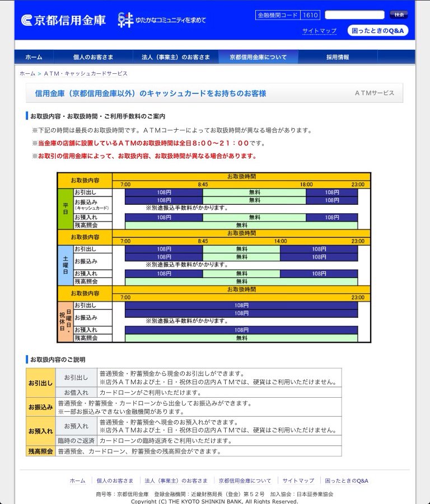The width and height of the screenshot is (430, 504).
Task: Click お引出し yellow category cell
Action: (40, 383)
